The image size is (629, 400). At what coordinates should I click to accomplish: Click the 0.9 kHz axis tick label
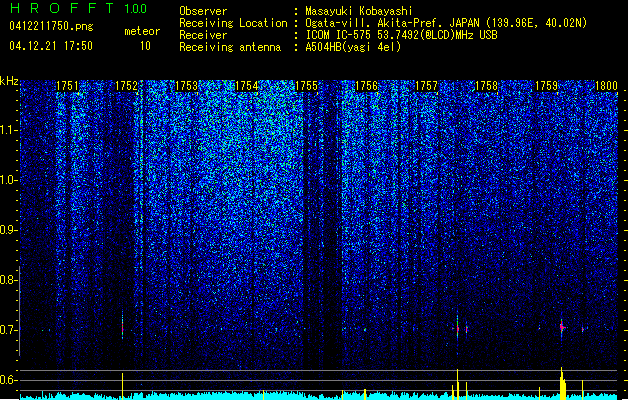tap(7, 230)
